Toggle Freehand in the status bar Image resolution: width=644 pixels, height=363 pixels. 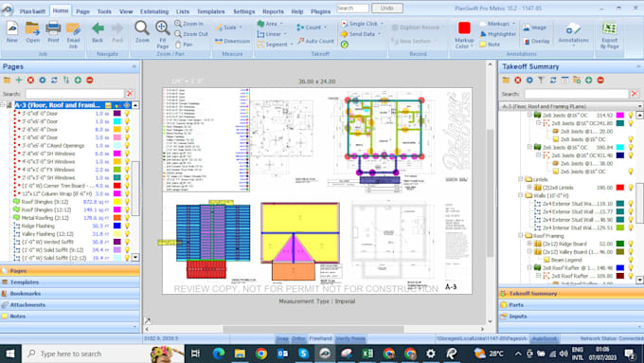coord(320,338)
